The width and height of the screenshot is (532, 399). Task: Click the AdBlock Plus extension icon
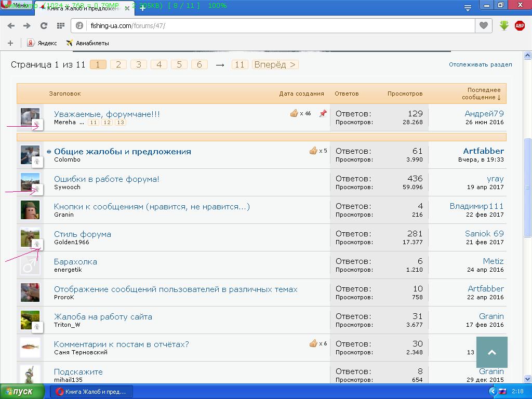(520, 25)
